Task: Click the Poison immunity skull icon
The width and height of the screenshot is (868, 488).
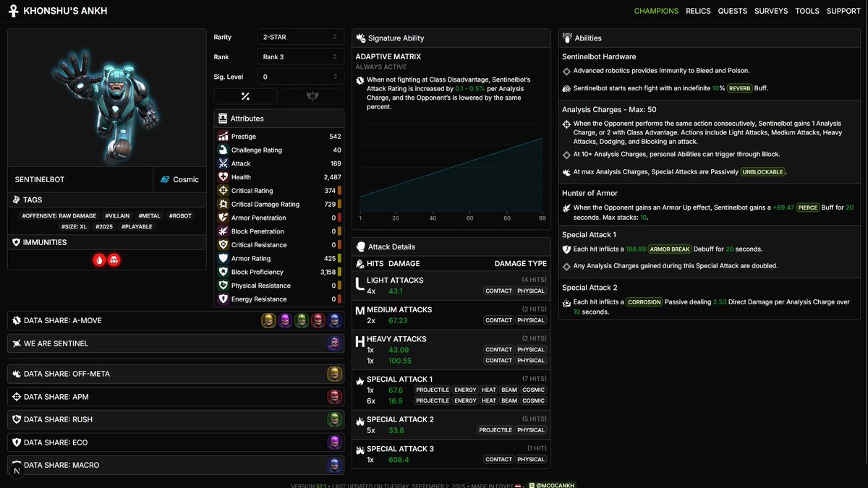Action: pos(114,260)
